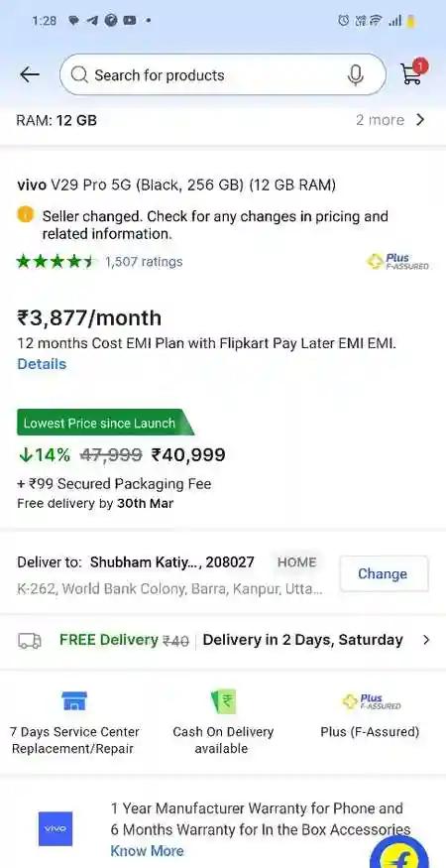Screen dimensions: 446x868
Task: Tap the Service Center Replacement store icon
Action: coord(74,701)
